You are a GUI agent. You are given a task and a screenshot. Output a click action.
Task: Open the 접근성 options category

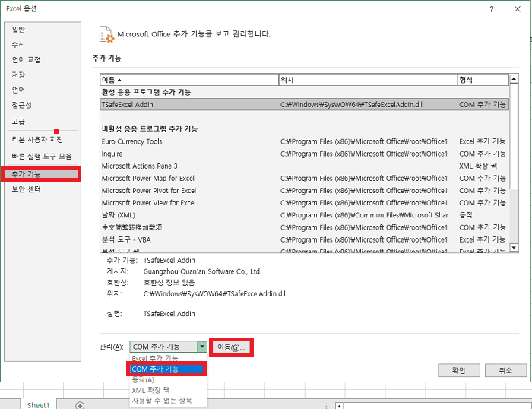(x=22, y=105)
